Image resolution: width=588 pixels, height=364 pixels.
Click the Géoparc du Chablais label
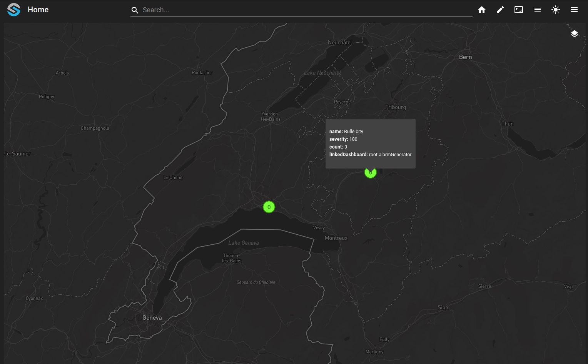pos(256,282)
